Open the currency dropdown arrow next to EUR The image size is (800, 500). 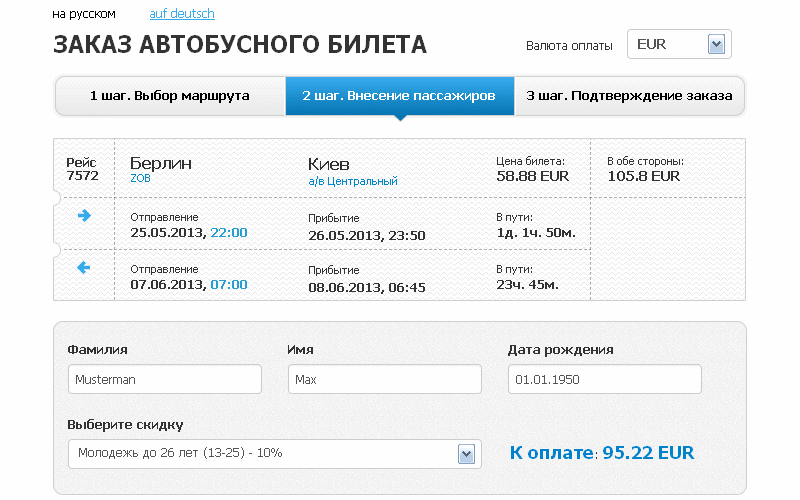tap(716, 44)
